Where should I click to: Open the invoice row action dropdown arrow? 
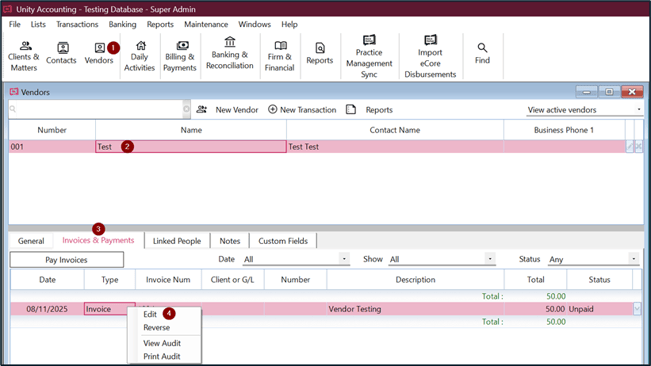[637, 309]
